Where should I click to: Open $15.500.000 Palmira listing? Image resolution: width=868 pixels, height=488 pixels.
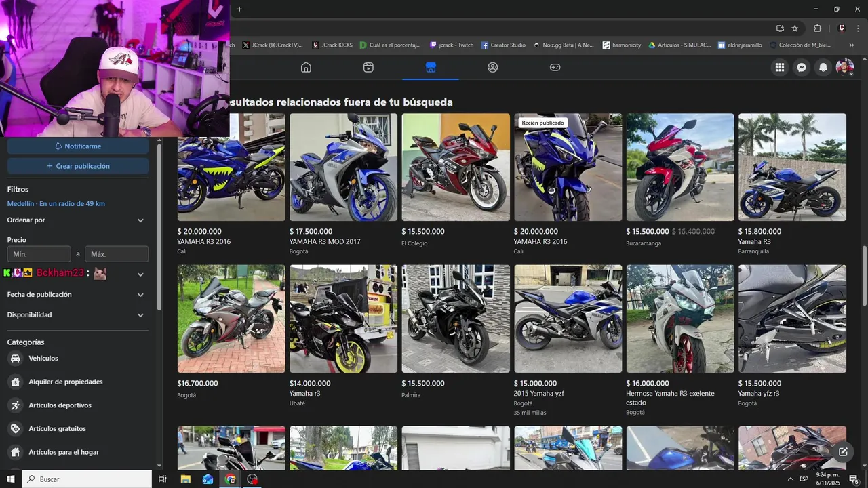tap(456, 332)
